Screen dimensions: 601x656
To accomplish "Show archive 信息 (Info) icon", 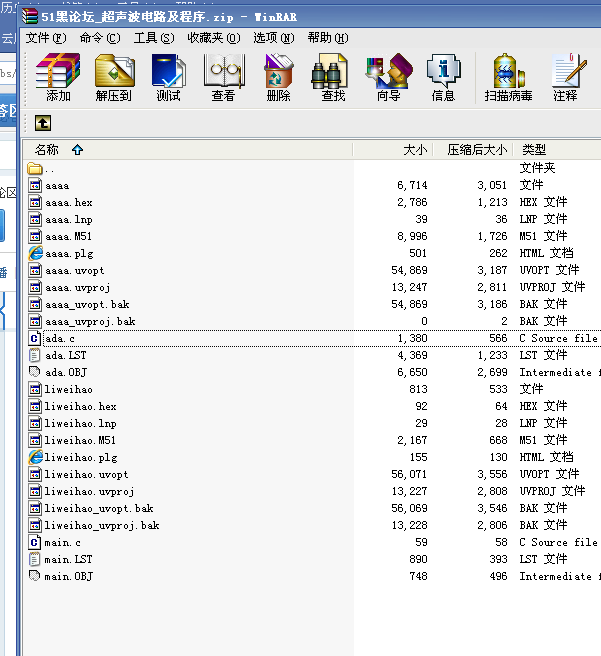I will 443,77.
